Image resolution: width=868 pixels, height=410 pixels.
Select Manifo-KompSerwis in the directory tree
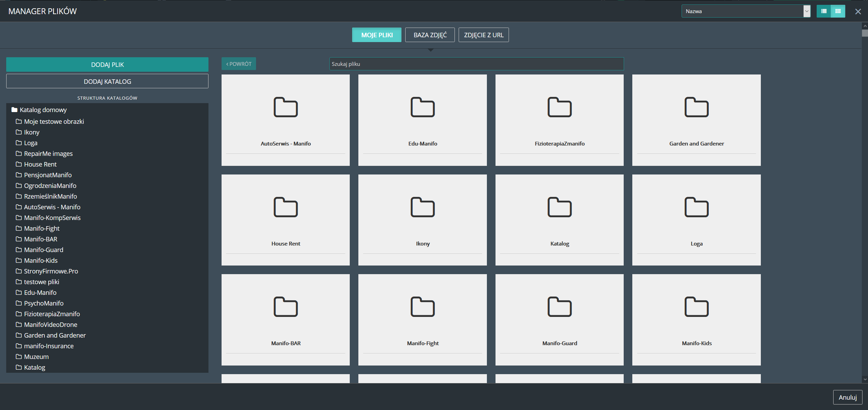(52, 218)
